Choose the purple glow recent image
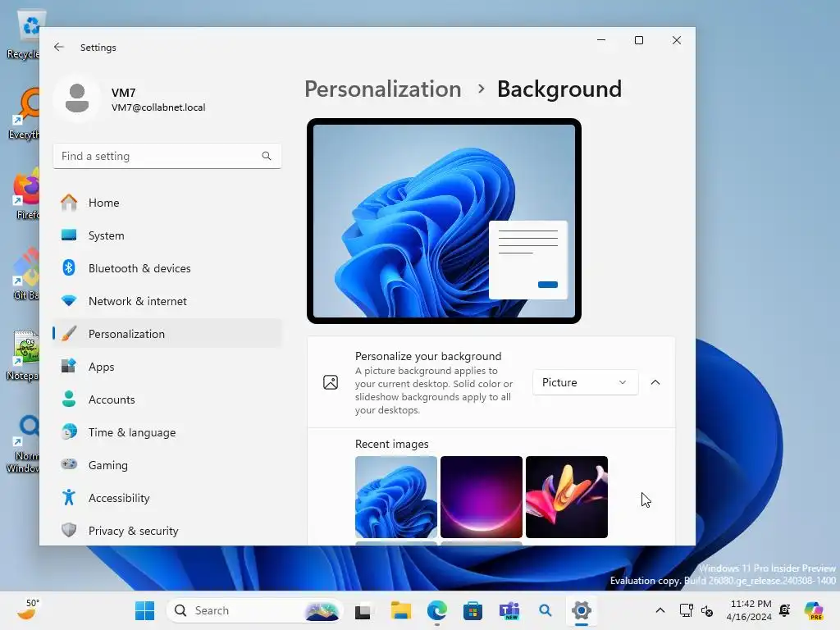 pos(481,497)
